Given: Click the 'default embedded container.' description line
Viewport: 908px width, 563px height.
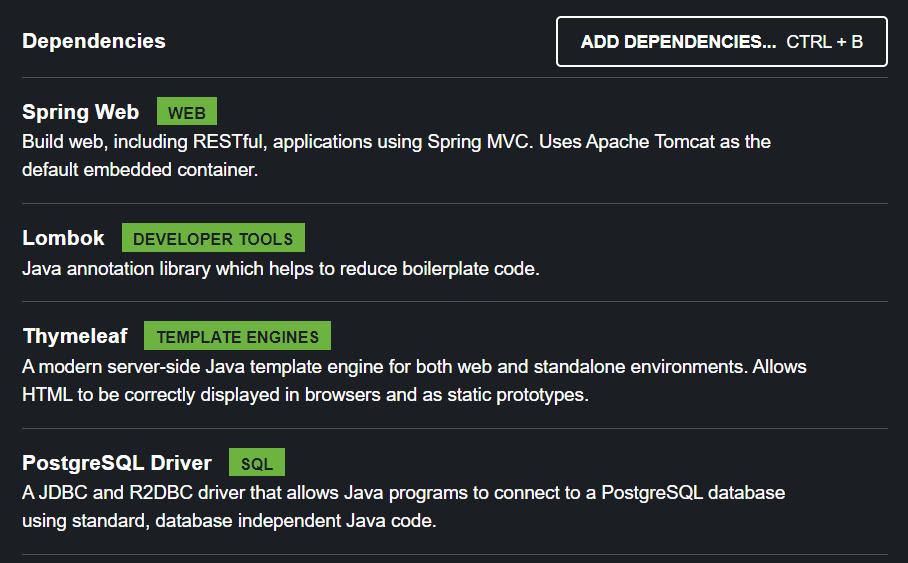Looking at the screenshot, I should pos(140,169).
